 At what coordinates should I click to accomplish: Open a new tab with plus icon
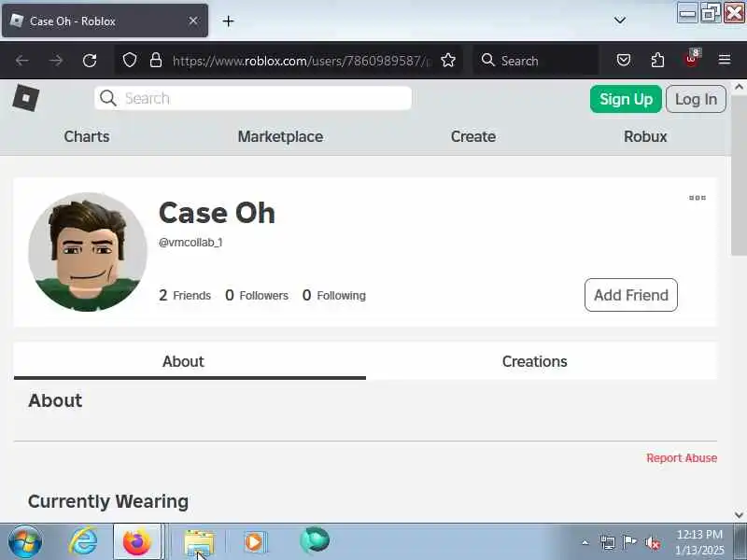point(228,21)
